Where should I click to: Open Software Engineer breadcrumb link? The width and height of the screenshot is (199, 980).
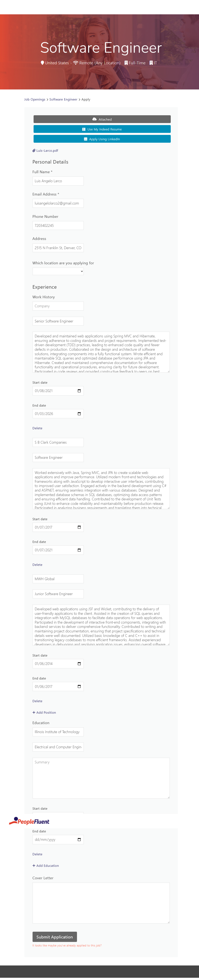click(x=63, y=100)
